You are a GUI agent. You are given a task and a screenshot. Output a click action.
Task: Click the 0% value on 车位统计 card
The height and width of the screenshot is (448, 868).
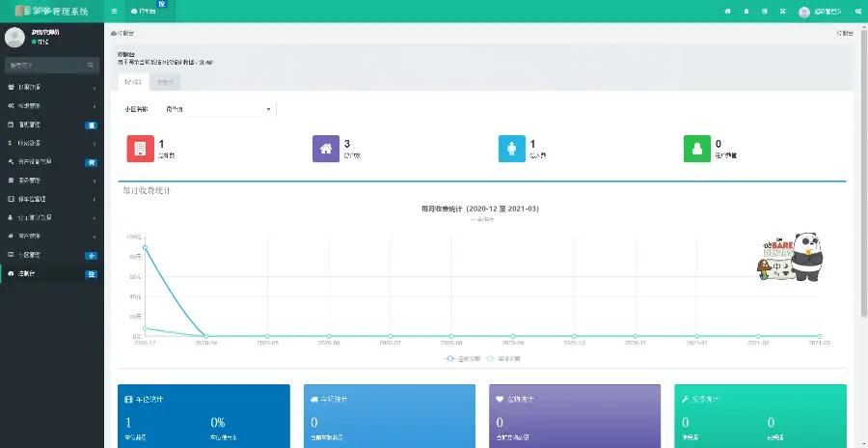point(218,423)
